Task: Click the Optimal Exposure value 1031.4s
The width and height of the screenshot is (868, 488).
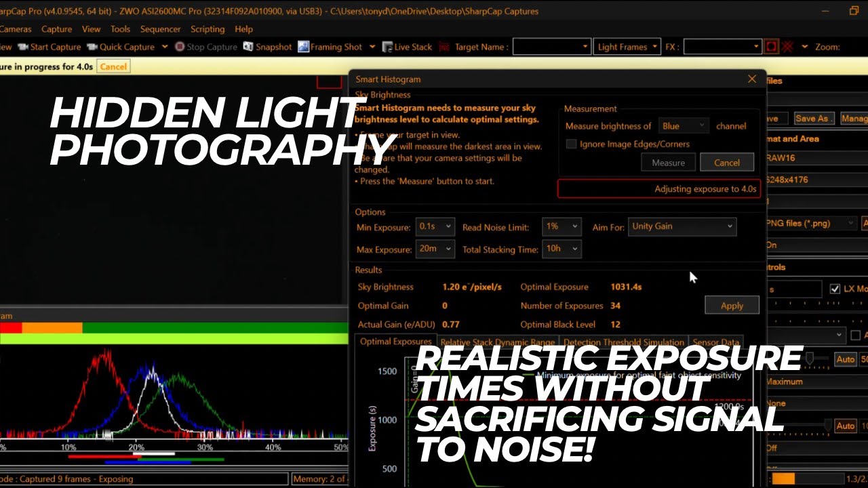Action: point(626,287)
